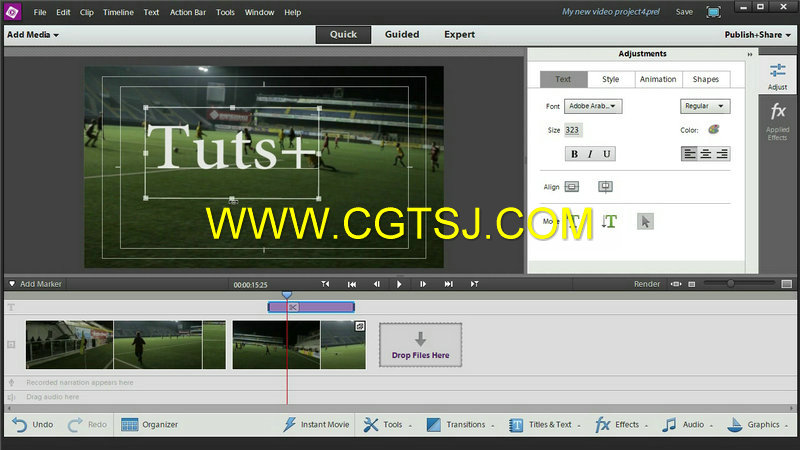Open the Organizer
Image resolution: width=800 pixels, height=450 pixels.
149,424
